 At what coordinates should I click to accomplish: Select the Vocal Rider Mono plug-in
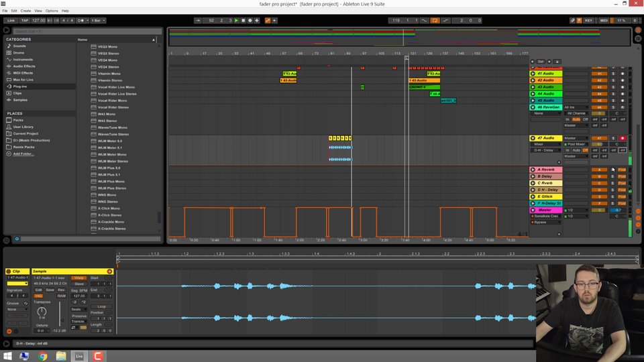click(112, 101)
